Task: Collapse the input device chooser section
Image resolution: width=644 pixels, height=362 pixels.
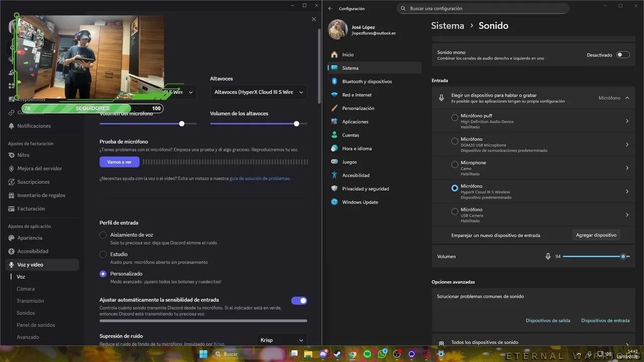Action: coord(627,98)
